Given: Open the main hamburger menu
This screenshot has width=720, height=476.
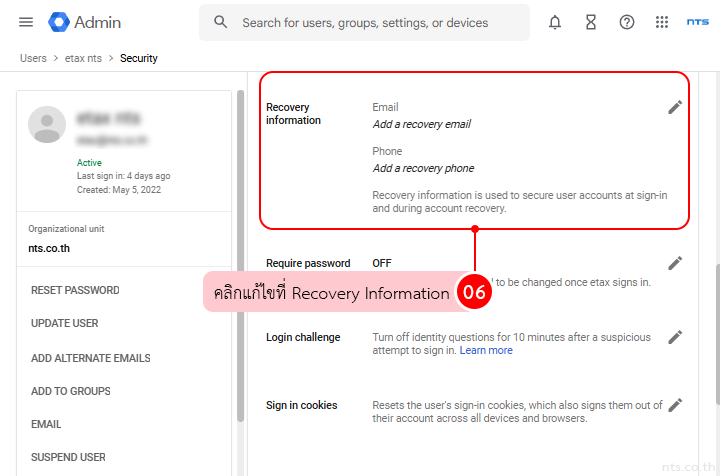Looking at the screenshot, I should tap(26, 22).
